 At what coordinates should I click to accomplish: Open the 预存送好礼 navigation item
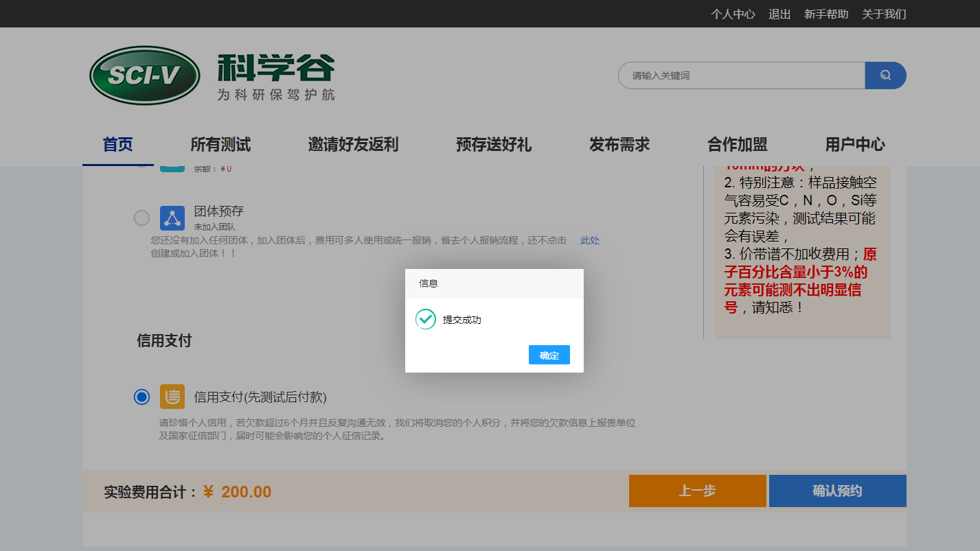click(494, 145)
